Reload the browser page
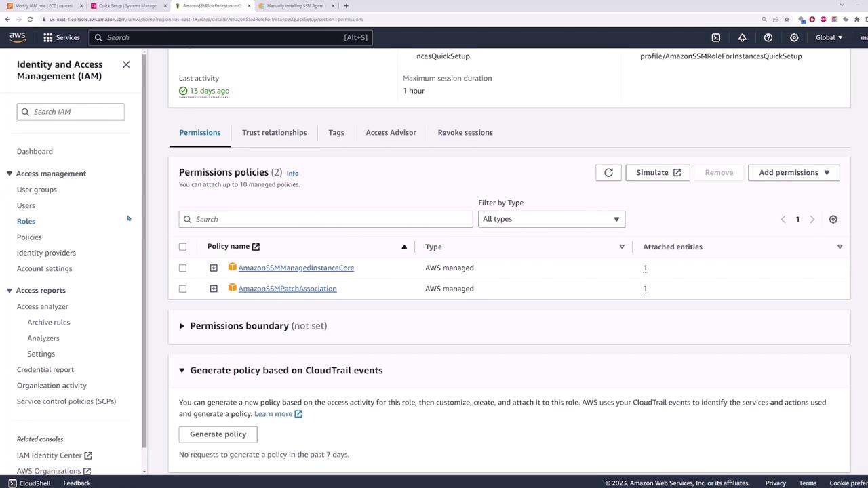868x488 pixels. (30, 19)
